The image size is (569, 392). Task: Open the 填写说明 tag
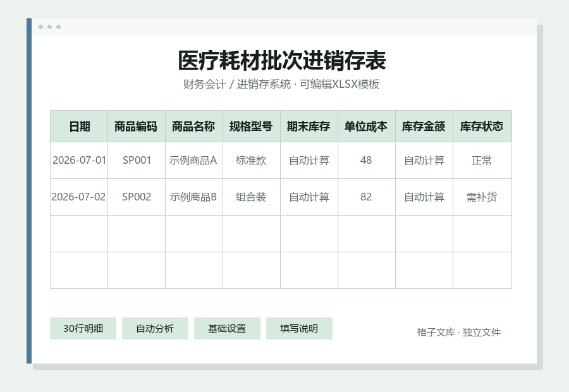299,329
